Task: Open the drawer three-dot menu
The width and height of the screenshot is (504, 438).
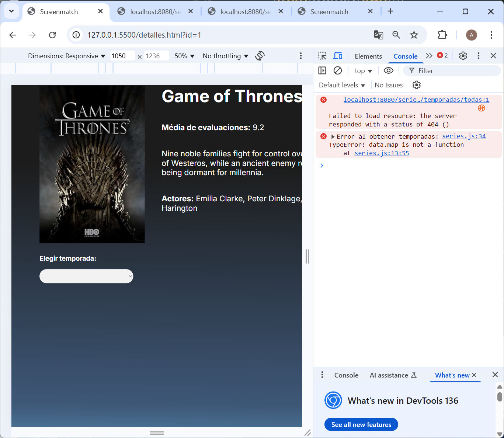Action: (x=322, y=375)
